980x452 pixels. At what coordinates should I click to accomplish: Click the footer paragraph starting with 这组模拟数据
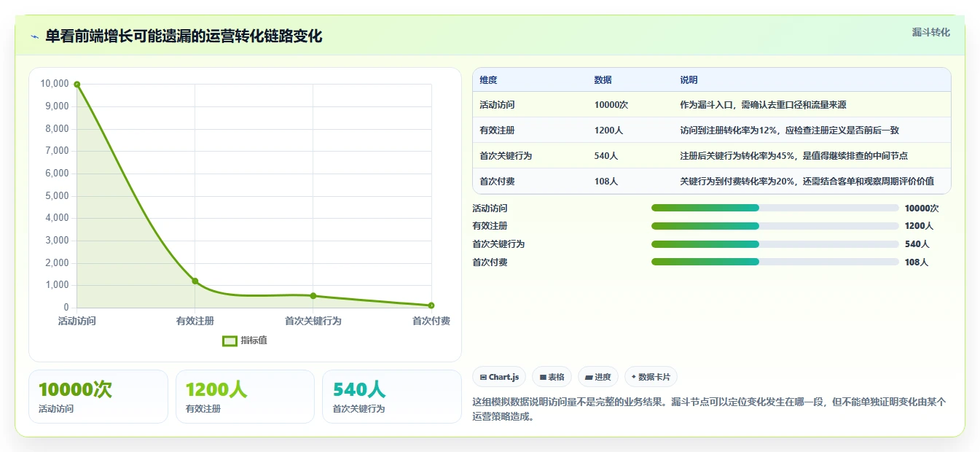pos(709,409)
